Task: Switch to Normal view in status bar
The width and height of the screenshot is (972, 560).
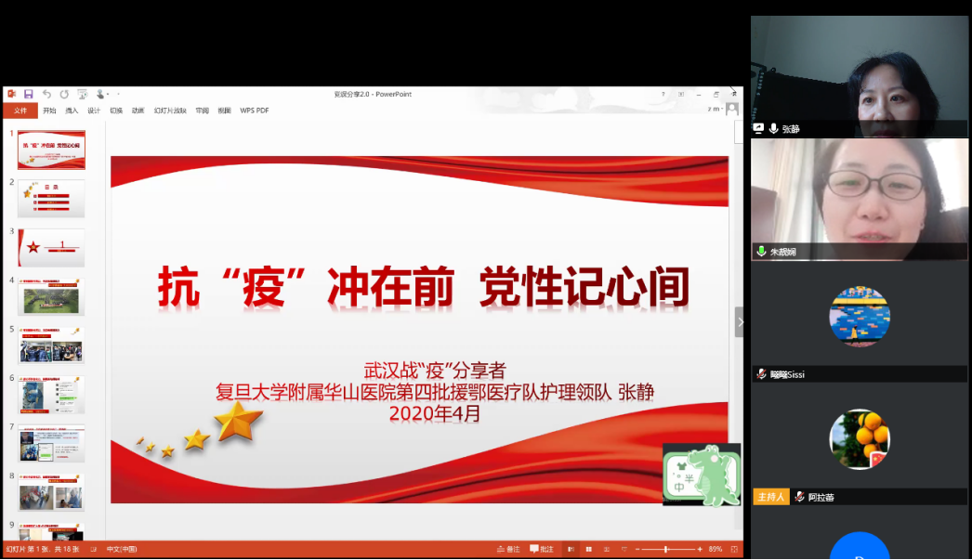Action: (571, 550)
